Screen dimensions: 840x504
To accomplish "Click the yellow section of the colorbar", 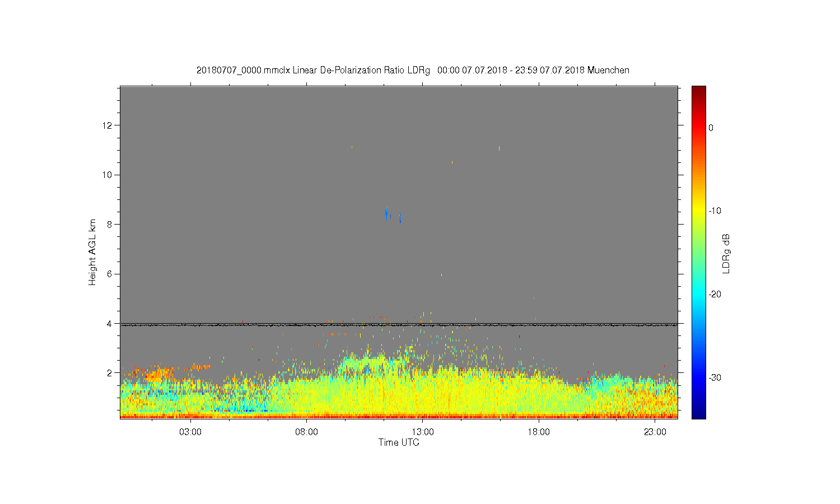I will pyautogui.click(x=698, y=210).
